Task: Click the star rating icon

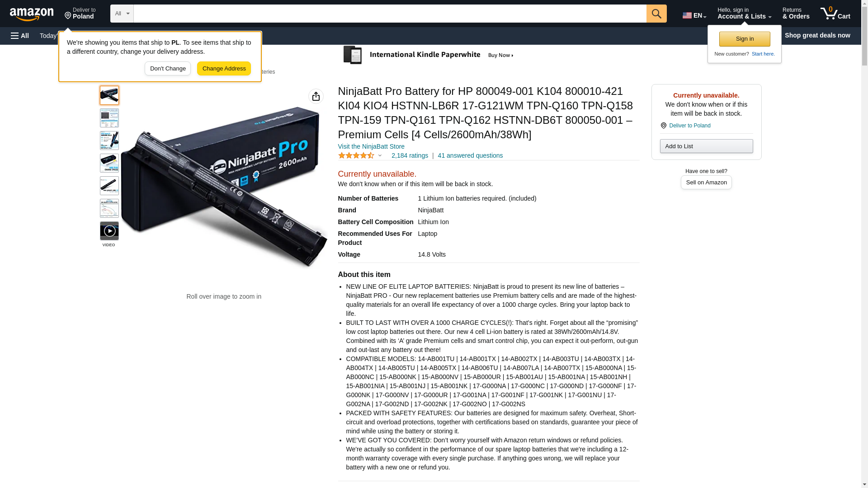Action: 356,155
